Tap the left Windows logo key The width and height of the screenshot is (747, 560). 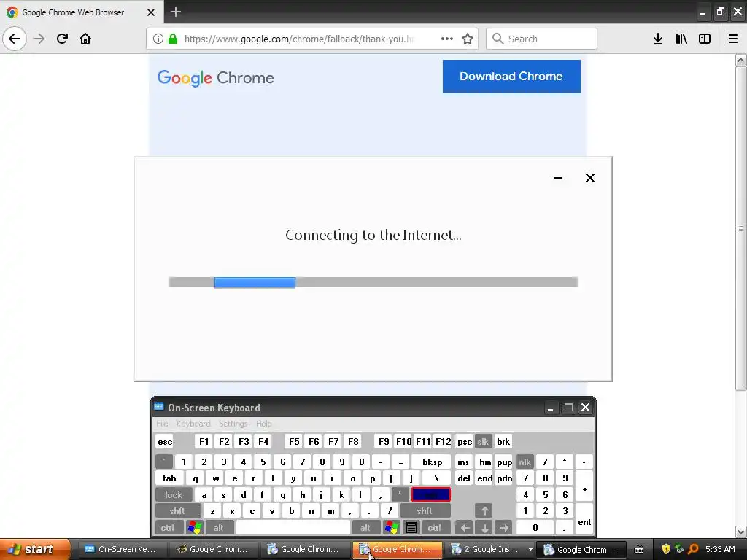pos(194,528)
